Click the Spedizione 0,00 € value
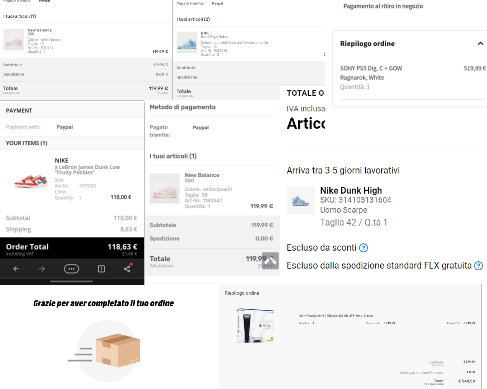This screenshot has height=389, width=487. pyautogui.click(x=264, y=238)
